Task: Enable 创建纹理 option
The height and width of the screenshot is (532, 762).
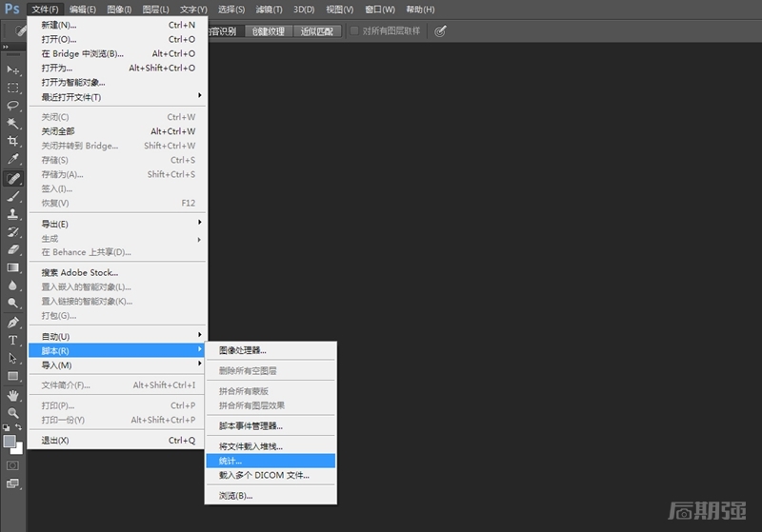Action: [269, 31]
